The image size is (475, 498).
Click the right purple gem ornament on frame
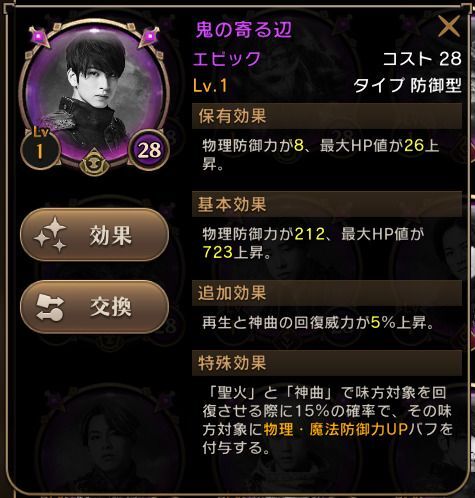click(x=149, y=36)
